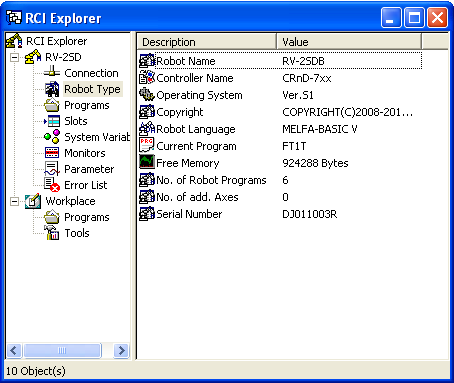Click the folder icon beside Workplace Programs
The width and height of the screenshot is (454, 383).
pyautogui.click(x=52, y=217)
